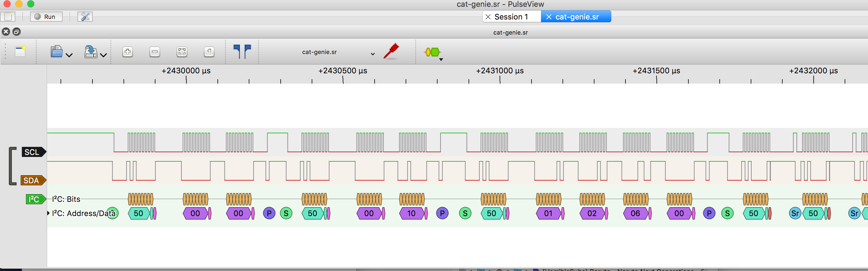Select the cat-genie.sr session tab
868x271 pixels.
click(576, 17)
